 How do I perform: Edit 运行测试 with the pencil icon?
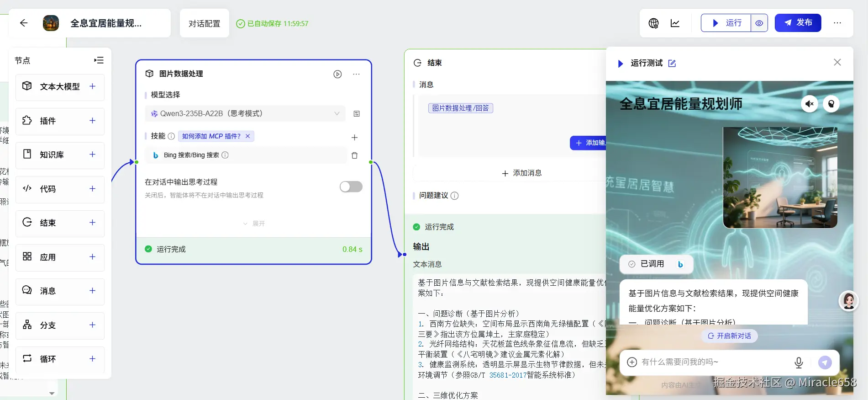tap(672, 64)
